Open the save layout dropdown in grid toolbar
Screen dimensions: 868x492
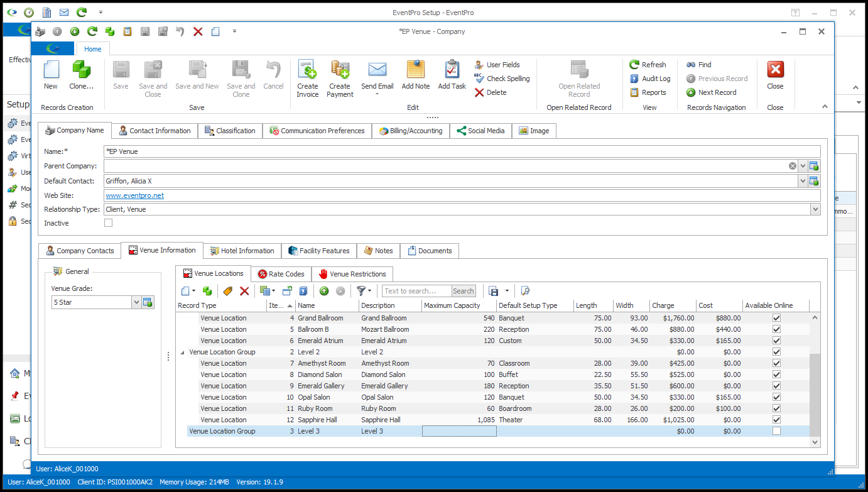506,291
